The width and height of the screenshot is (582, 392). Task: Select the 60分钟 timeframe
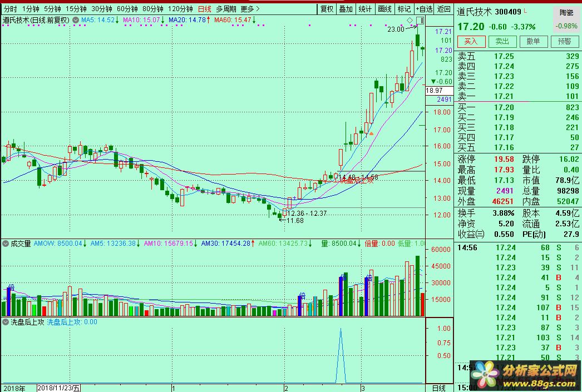127,9
